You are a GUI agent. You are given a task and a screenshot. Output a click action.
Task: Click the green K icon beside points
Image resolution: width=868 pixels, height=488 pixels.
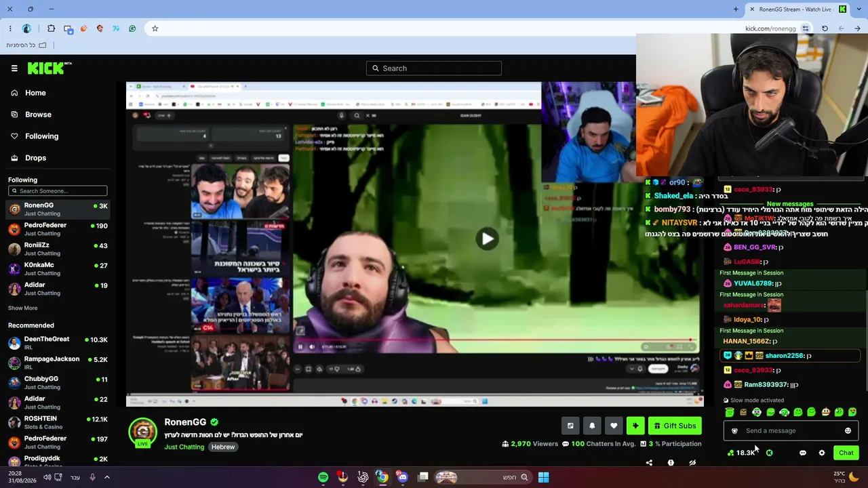point(769,453)
